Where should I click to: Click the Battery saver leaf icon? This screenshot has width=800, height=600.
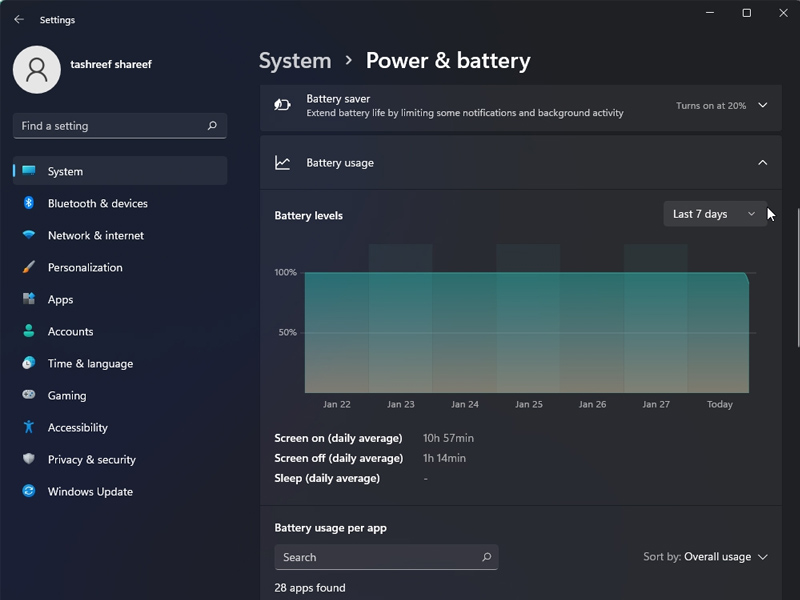[x=282, y=105]
